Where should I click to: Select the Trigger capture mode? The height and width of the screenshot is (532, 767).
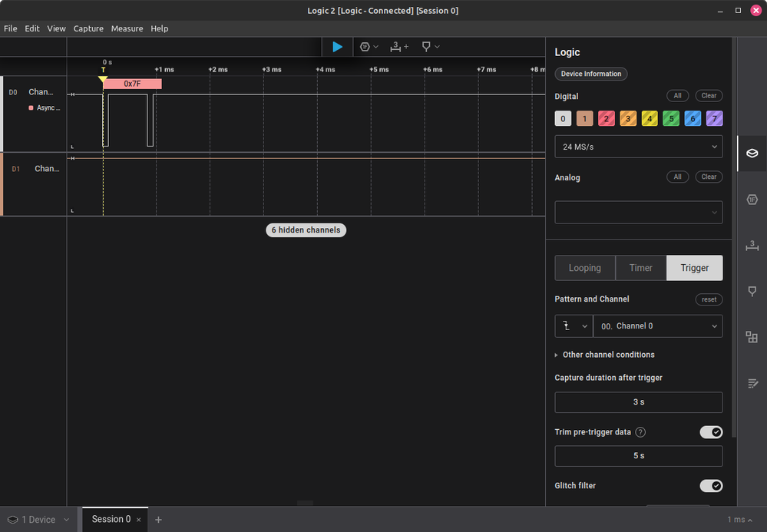pos(694,268)
